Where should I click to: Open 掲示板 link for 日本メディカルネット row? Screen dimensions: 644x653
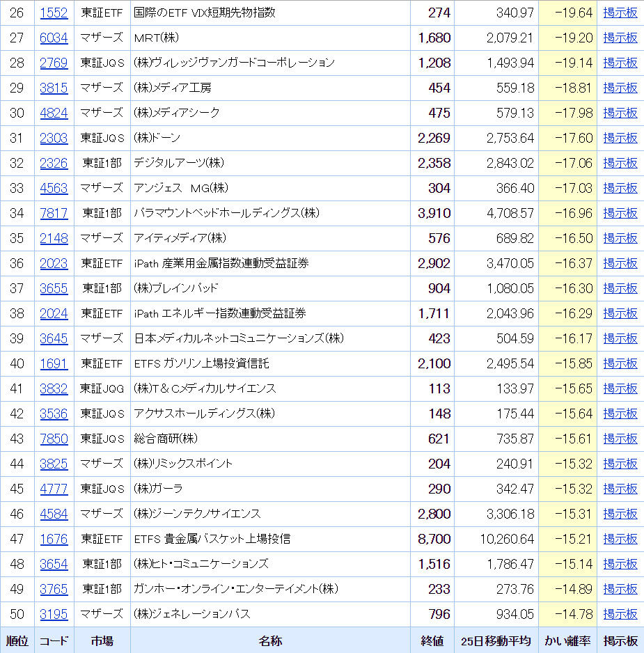tap(620, 338)
